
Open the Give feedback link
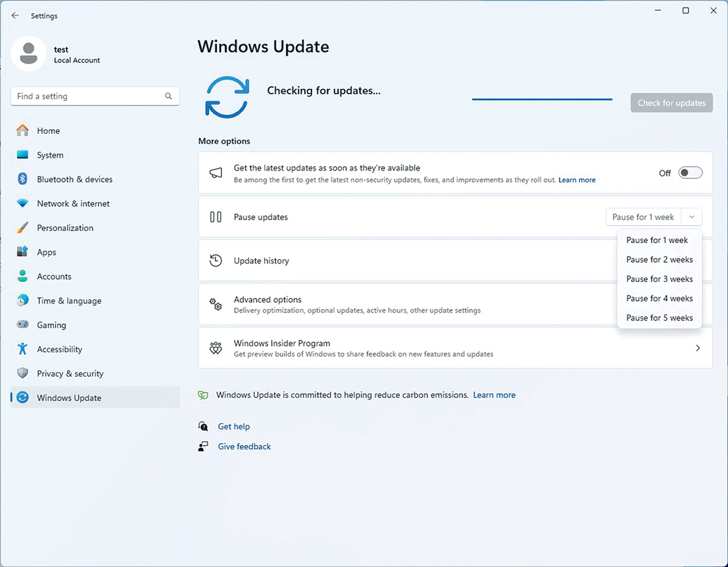click(x=244, y=447)
